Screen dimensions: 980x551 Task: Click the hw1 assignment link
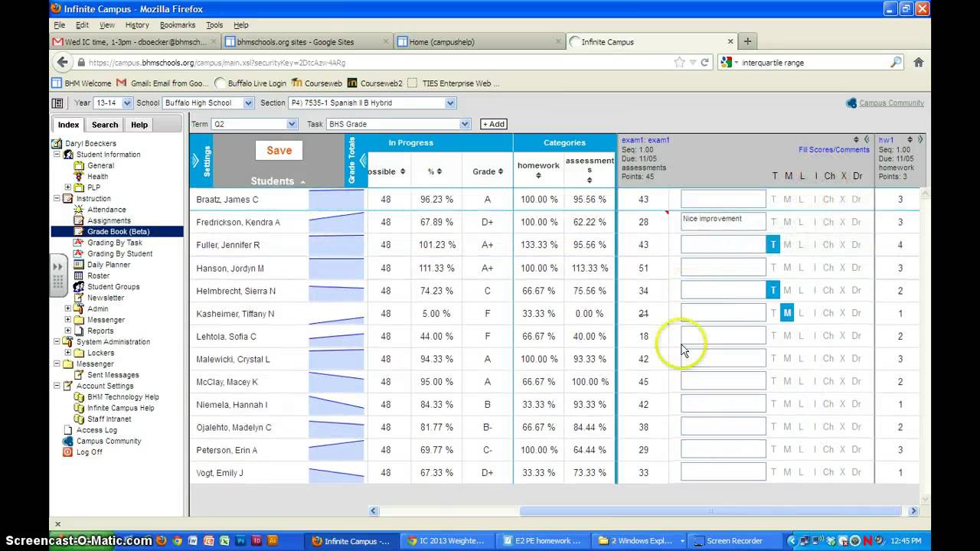click(886, 140)
